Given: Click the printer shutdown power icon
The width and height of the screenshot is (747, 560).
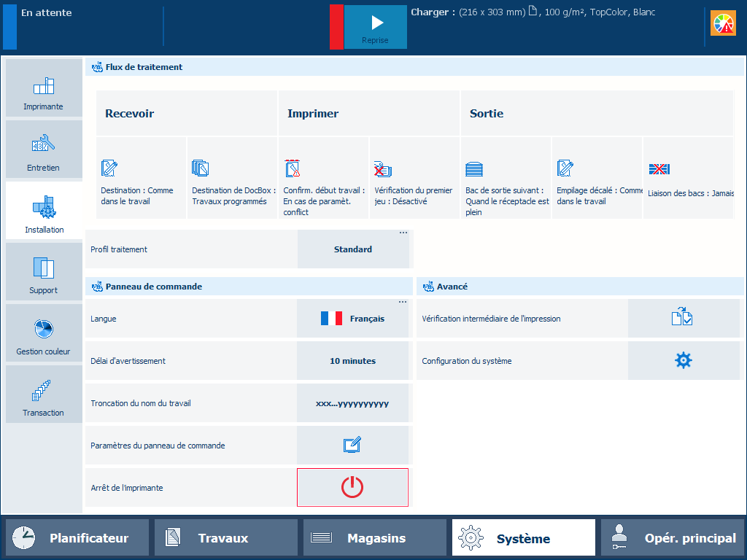Looking at the screenshot, I should coord(352,487).
